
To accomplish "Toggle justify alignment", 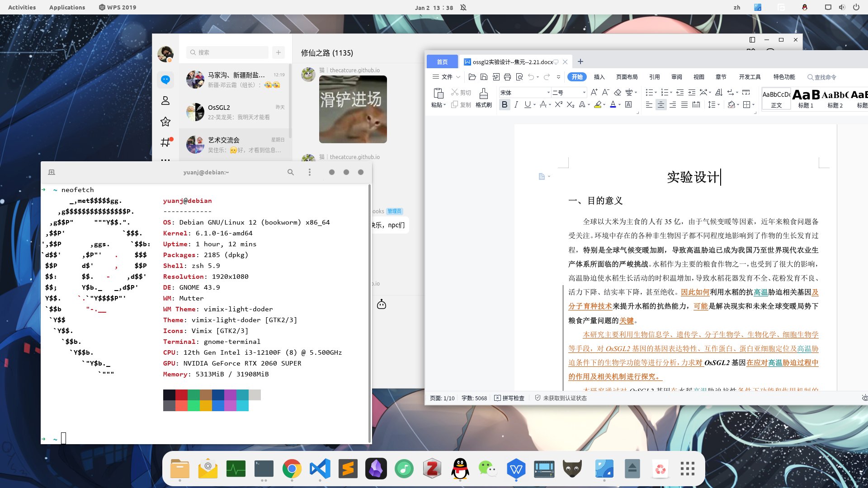I will click(684, 104).
